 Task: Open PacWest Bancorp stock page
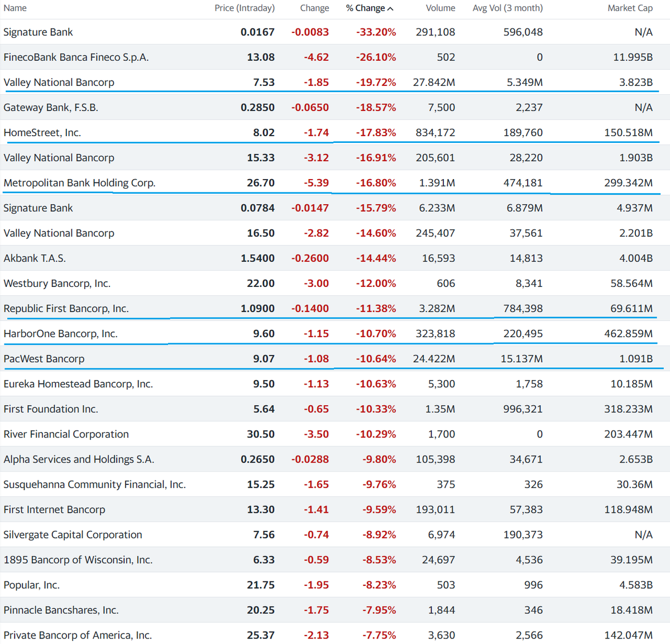pos(44,358)
